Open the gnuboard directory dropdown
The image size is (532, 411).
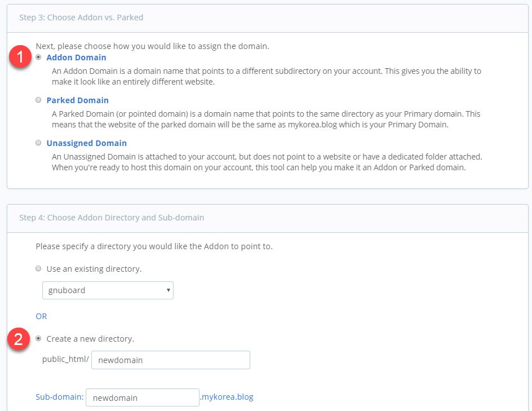tap(108, 290)
